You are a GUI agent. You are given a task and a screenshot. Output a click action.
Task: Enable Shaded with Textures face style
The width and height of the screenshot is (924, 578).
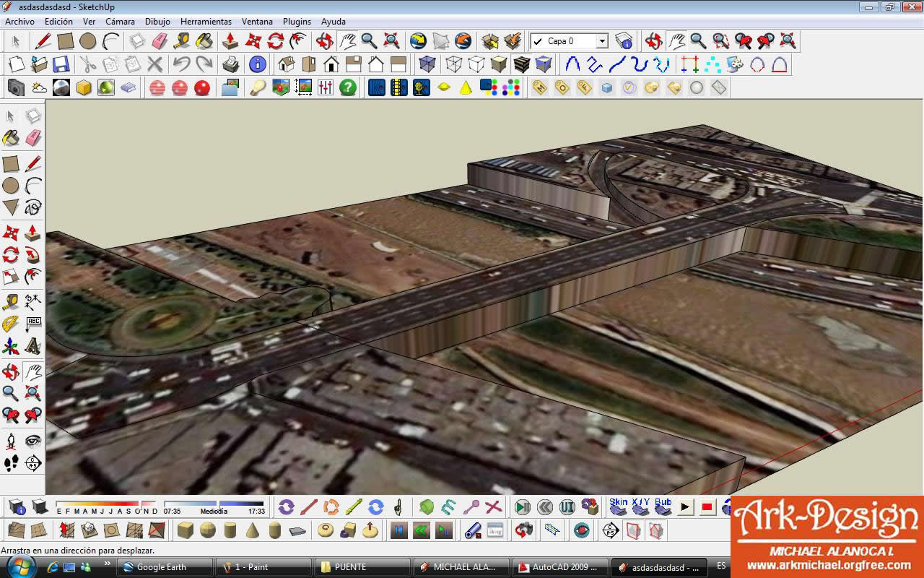tap(521, 64)
